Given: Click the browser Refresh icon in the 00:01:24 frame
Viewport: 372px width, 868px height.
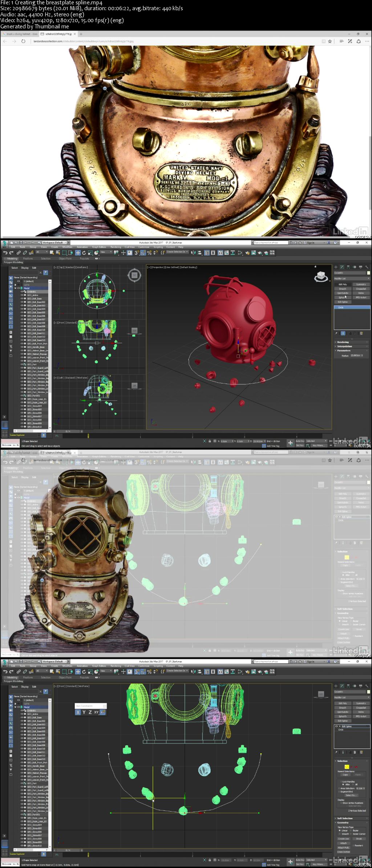Looking at the screenshot, I should [x=23, y=41].
